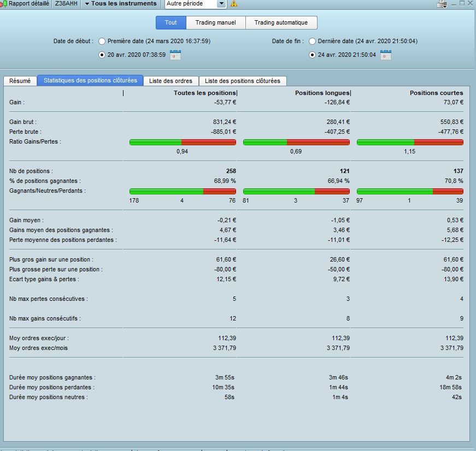The image size is (476, 451).
Task: Click the total positions count 258
Action: coord(231,171)
